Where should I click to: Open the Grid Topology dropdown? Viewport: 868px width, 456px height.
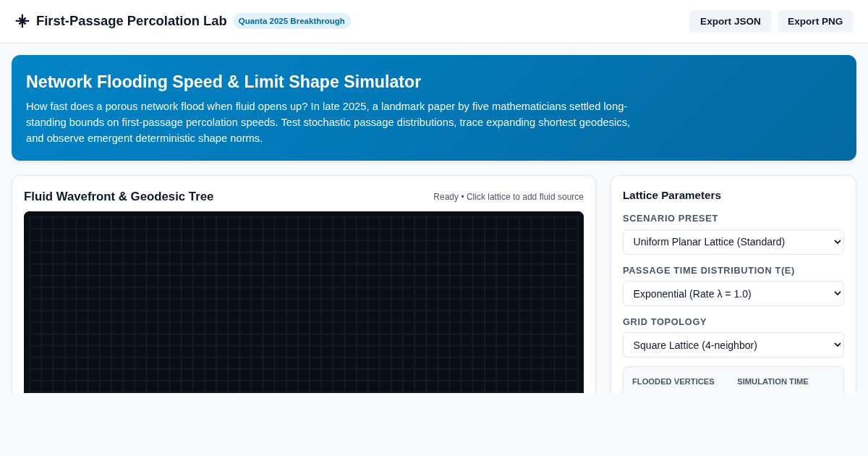click(x=733, y=345)
